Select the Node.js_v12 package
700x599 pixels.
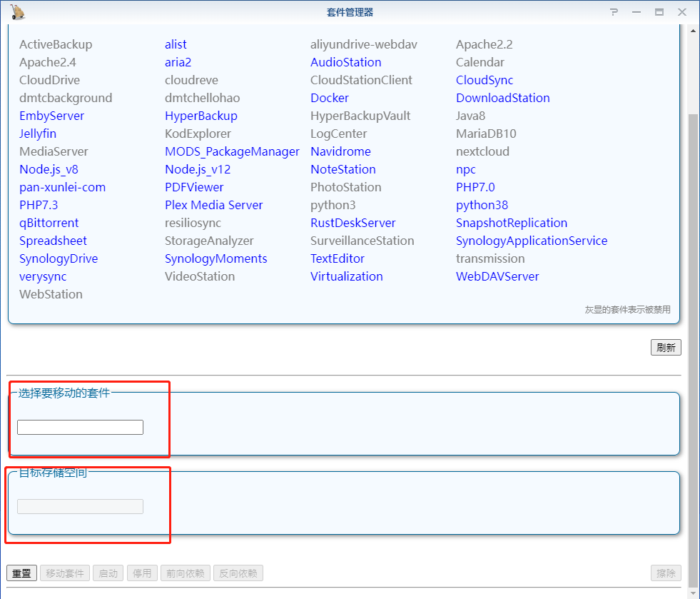[x=198, y=169]
